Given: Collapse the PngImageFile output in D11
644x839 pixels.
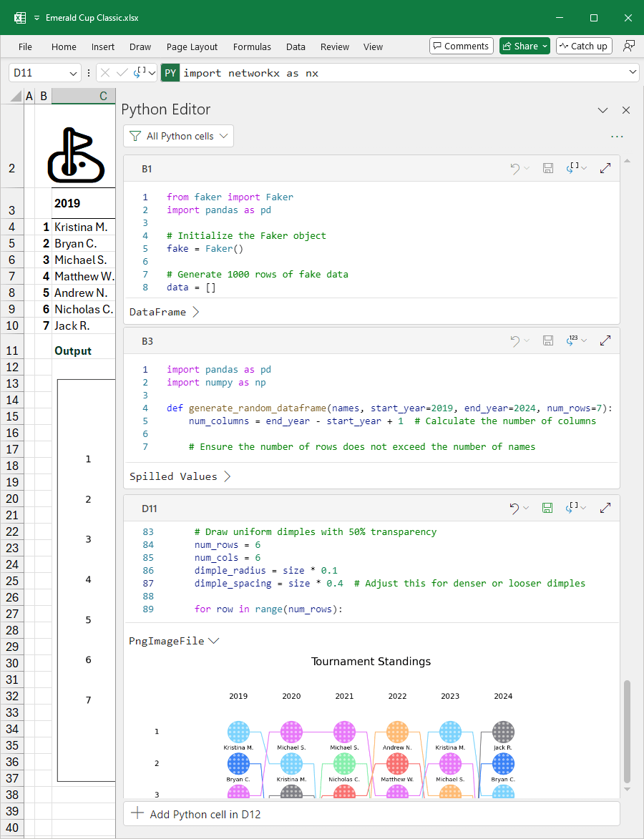Looking at the screenshot, I should click(x=214, y=641).
